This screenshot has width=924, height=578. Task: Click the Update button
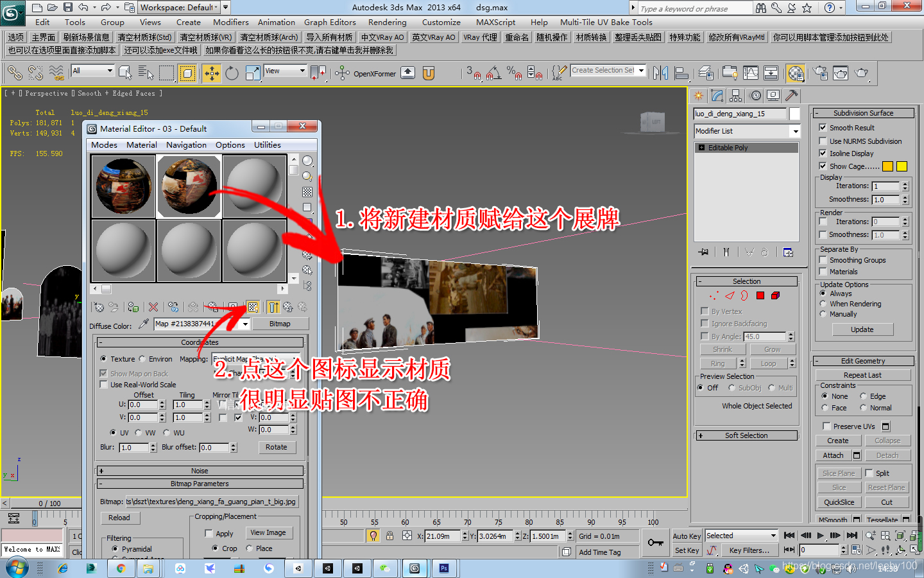coord(862,329)
